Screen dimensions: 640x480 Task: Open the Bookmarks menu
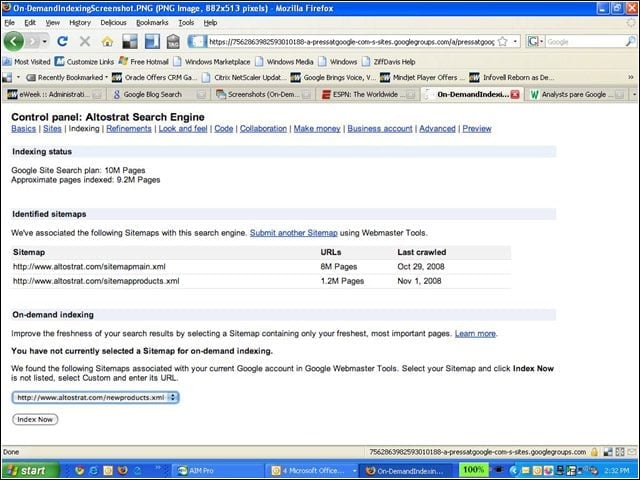tap(152, 23)
